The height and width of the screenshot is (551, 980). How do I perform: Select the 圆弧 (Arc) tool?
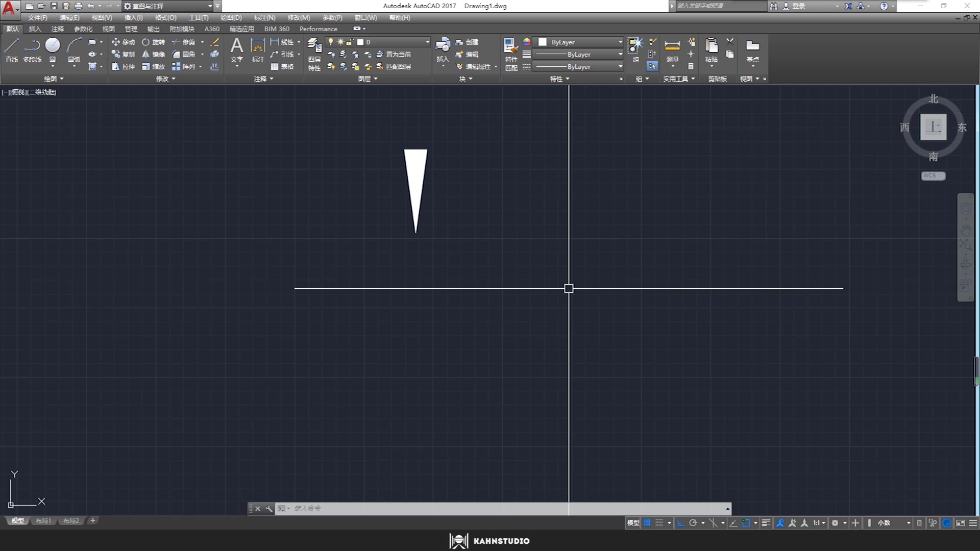click(x=74, y=50)
